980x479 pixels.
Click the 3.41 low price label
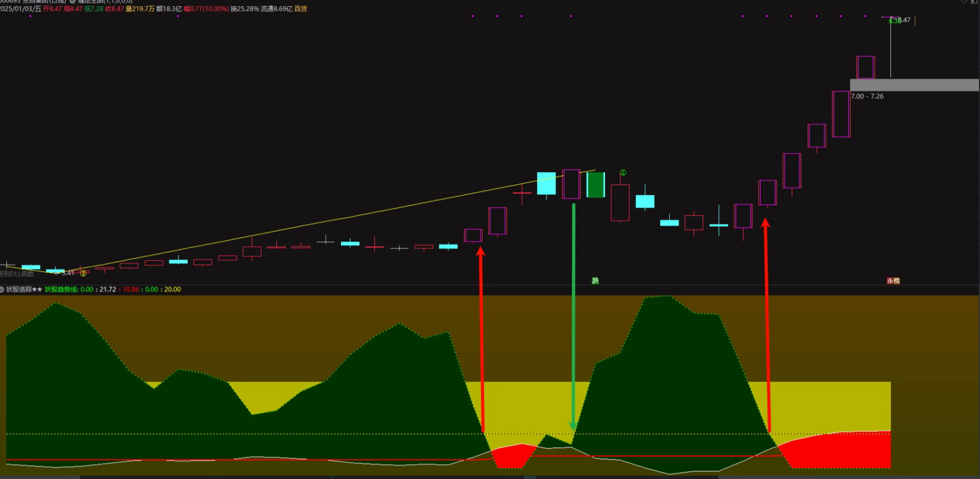click(67, 273)
